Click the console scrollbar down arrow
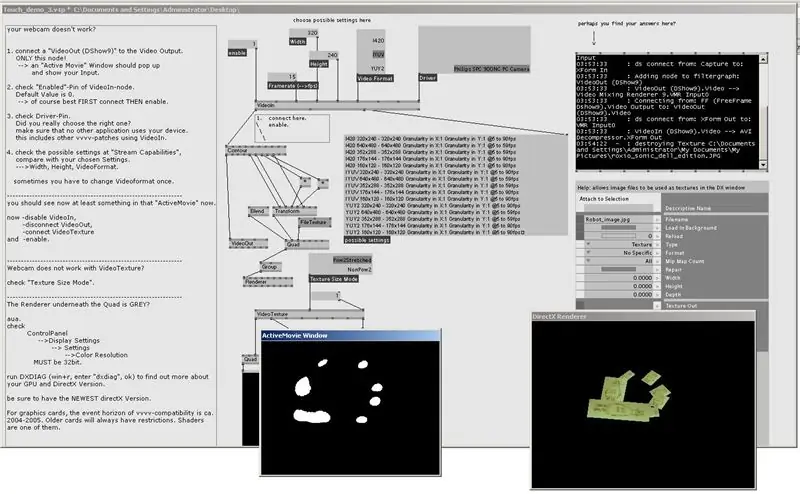Image resolution: width=800 pixels, height=494 pixels. pyautogui.click(x=763, y=165)
